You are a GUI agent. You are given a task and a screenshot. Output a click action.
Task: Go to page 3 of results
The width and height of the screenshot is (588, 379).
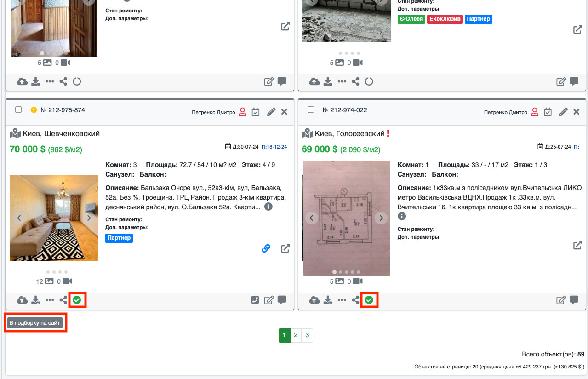click(x=307, y=335)
